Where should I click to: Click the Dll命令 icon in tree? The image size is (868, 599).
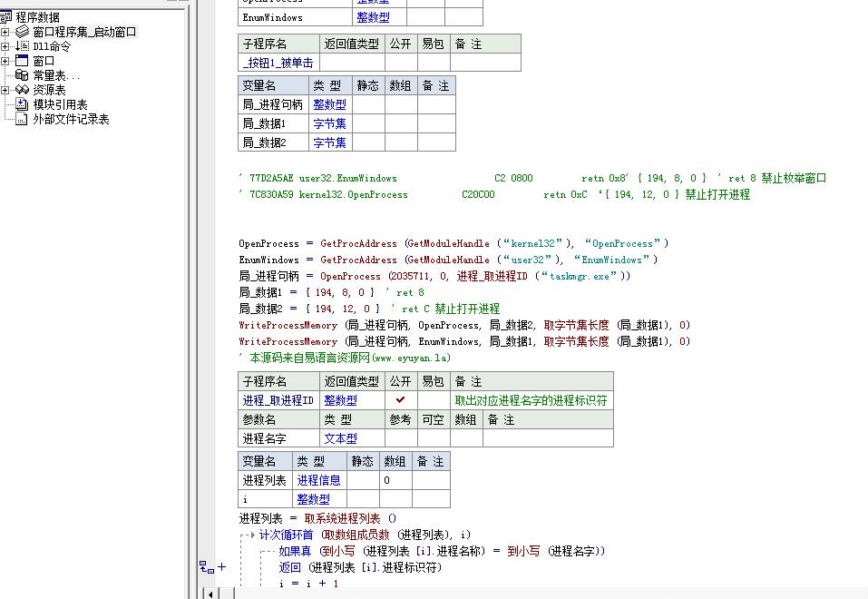coord(22,46)
